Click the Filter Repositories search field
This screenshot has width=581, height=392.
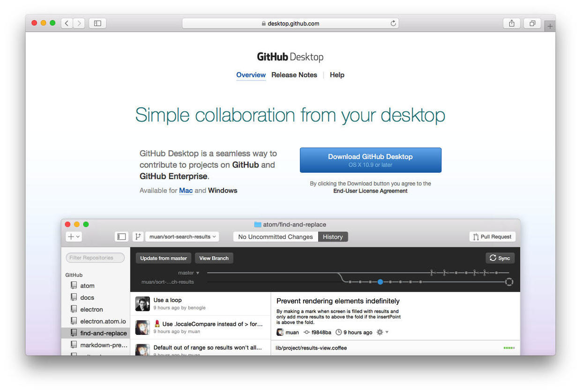95,258
